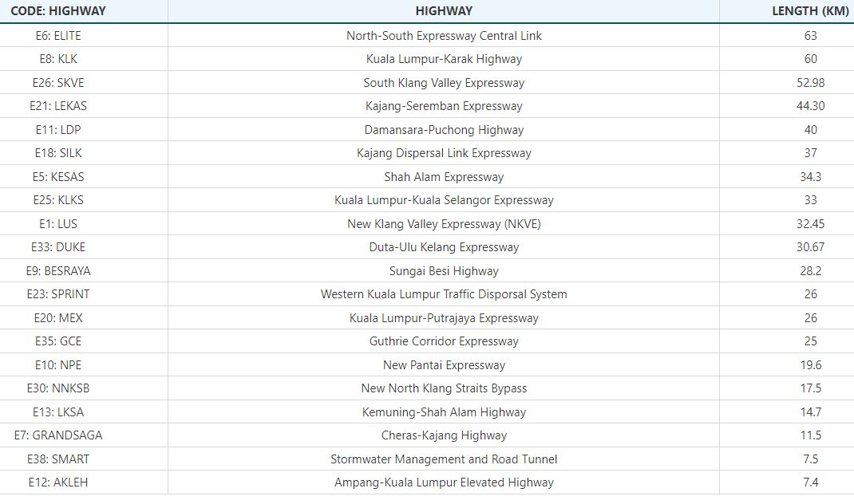The image size is (854, 504).
Task: Select Kajang-Seremban Expressway cell
Action: [x=444, y=106]
